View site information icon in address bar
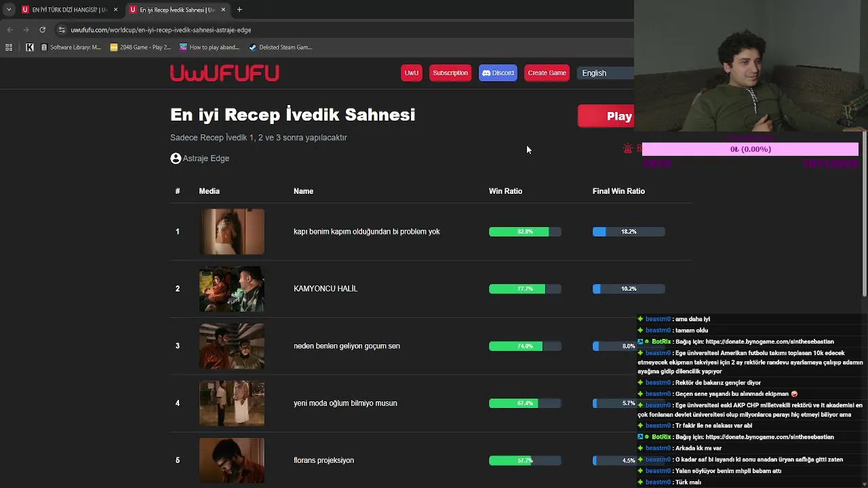The image size is (868, 488). click(x=62, y=30)
